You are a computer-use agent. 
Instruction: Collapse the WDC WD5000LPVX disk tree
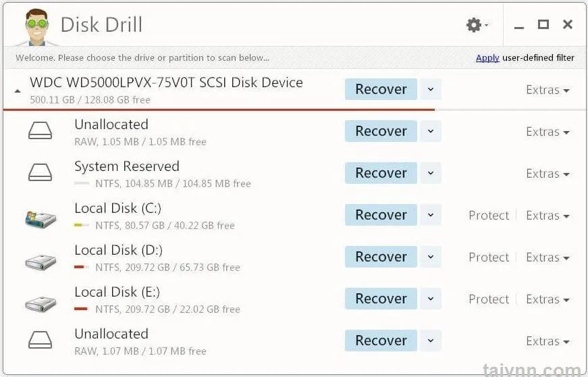(x=18, y=91)
